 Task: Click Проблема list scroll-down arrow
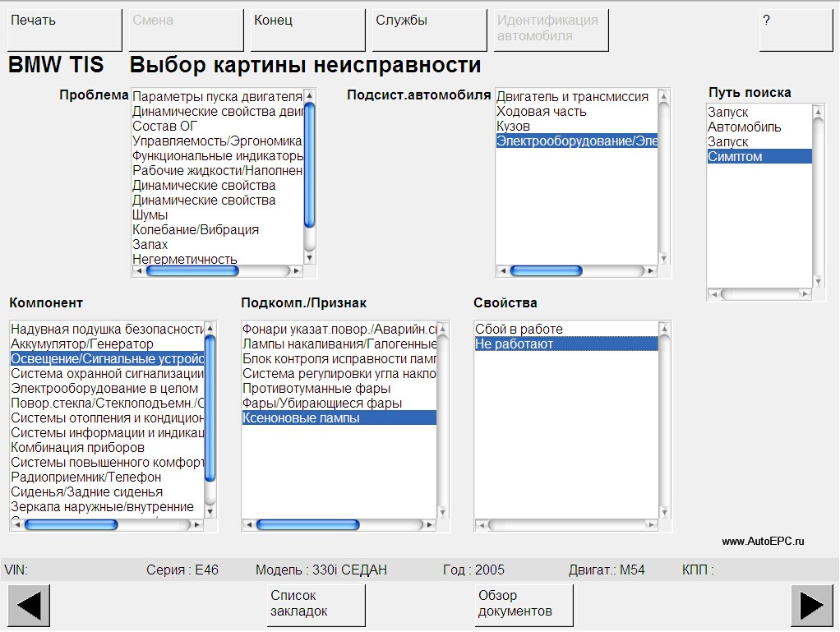click(310, 258)
